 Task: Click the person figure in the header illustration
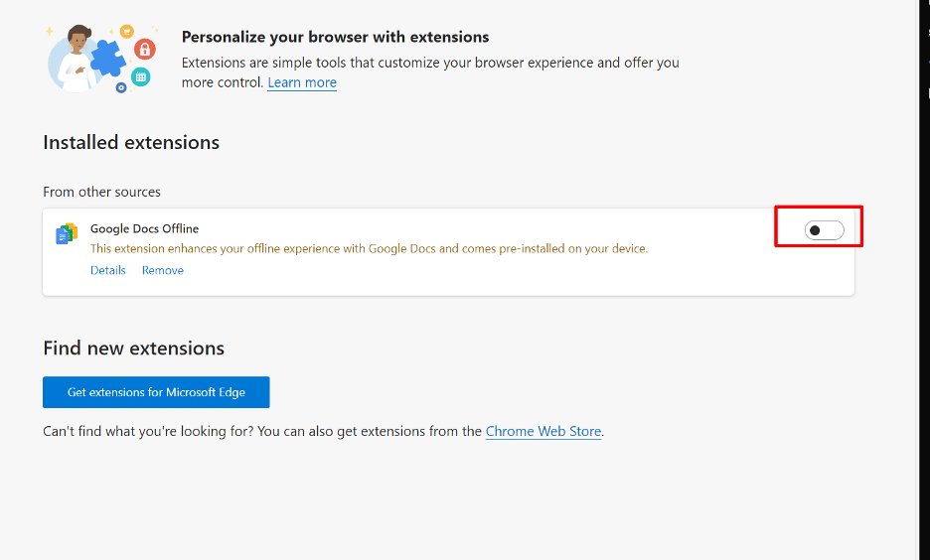click(x=76, y=60)
